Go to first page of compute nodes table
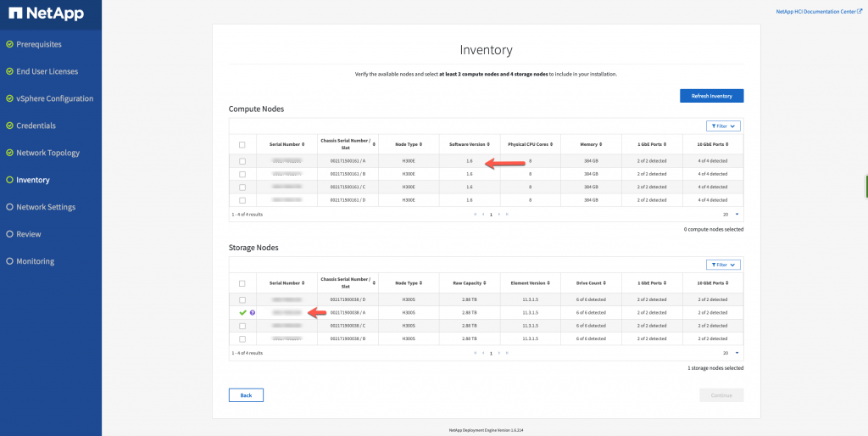Screen dimensions: 868x436 (x=475, y=215)
